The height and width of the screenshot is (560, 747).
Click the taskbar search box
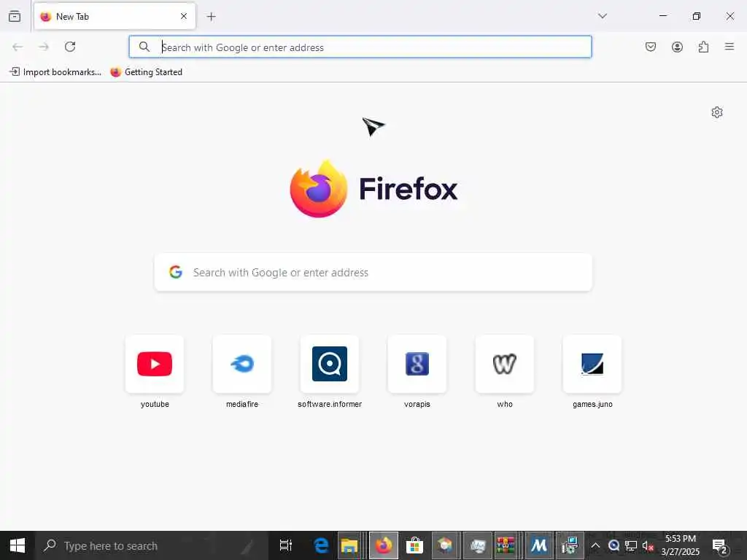152,545
